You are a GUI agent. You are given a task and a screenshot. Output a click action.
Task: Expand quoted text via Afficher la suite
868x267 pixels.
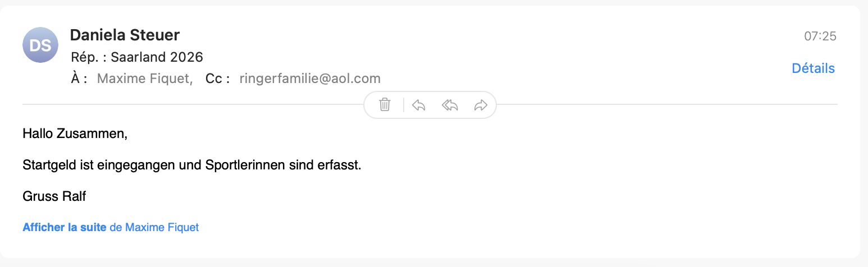65,228
